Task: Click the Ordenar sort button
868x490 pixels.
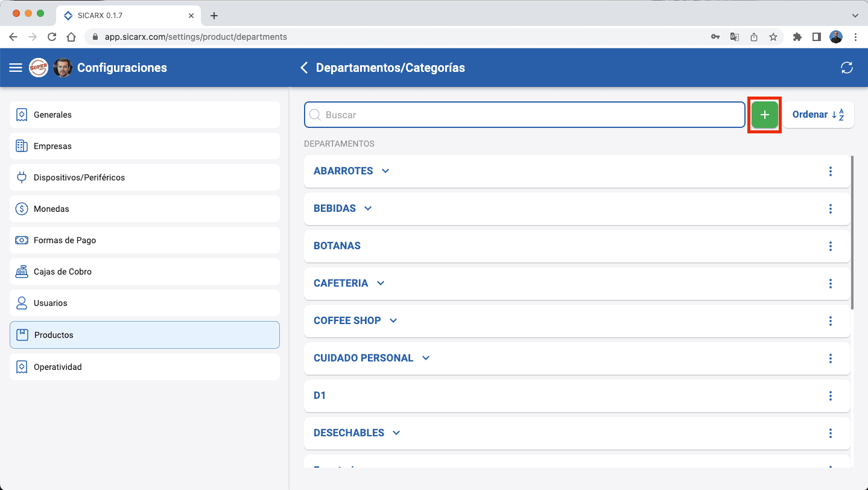Action: click(x=818, y=115)
